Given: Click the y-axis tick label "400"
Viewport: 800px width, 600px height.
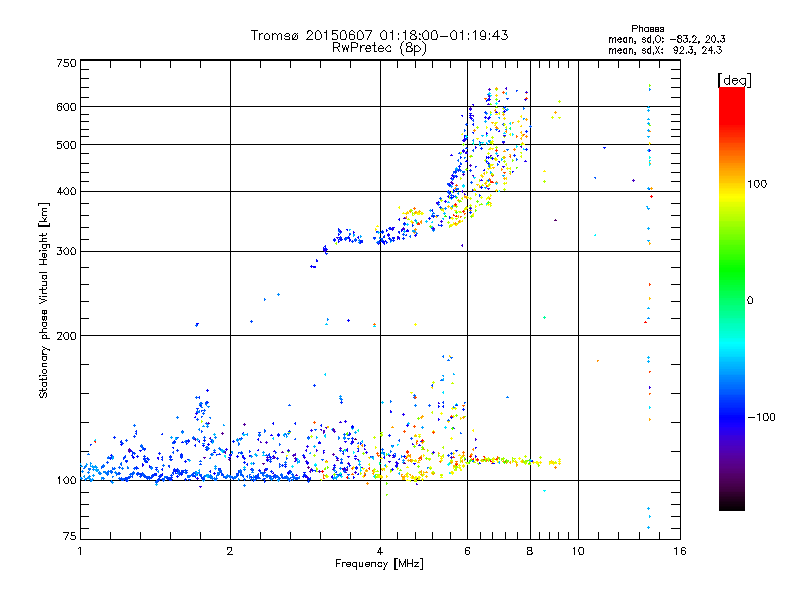Looking at the screenshot, I should 66,192.
